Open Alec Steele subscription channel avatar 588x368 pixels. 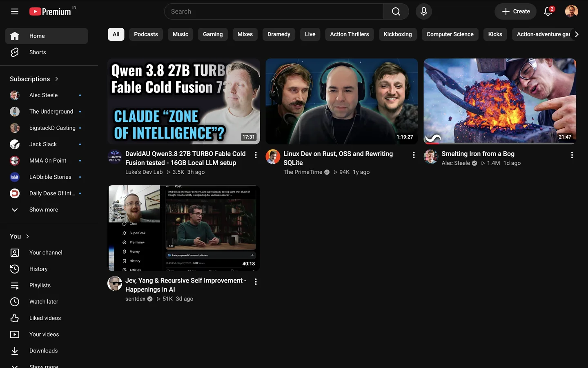(15, 95)
